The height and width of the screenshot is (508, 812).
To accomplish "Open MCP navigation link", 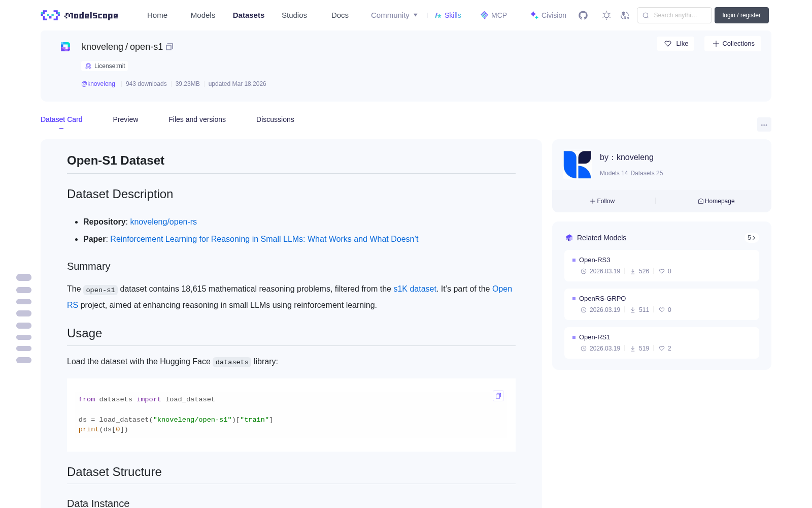I will (x=494, y=15).
